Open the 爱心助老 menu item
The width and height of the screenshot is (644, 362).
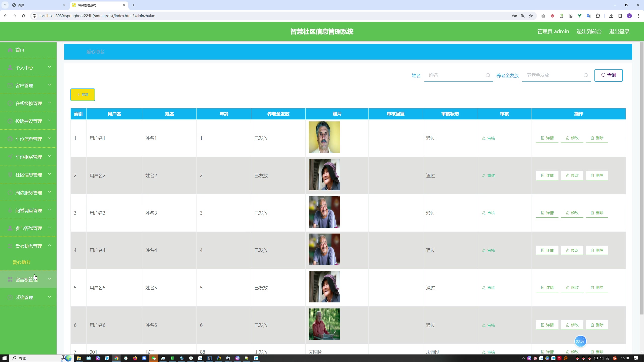click(21, 262)
